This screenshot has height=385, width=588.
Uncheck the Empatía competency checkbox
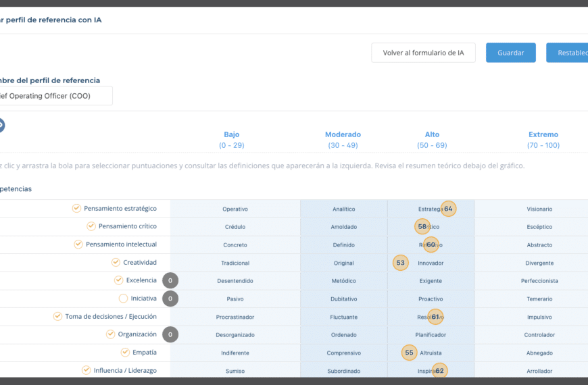(125, 353)
